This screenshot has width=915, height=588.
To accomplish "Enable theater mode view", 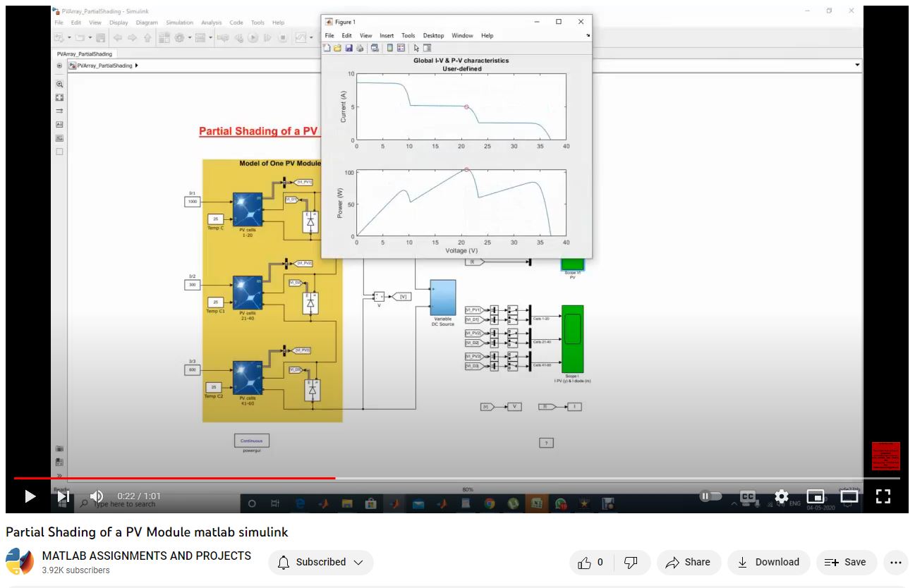I will (849, 496).
